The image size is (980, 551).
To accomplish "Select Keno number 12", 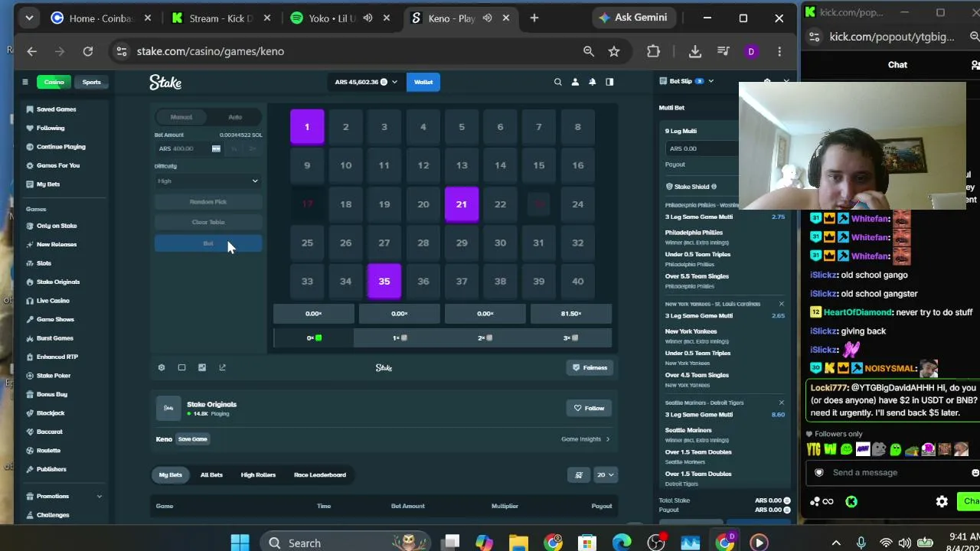I will tap(423, 165).
